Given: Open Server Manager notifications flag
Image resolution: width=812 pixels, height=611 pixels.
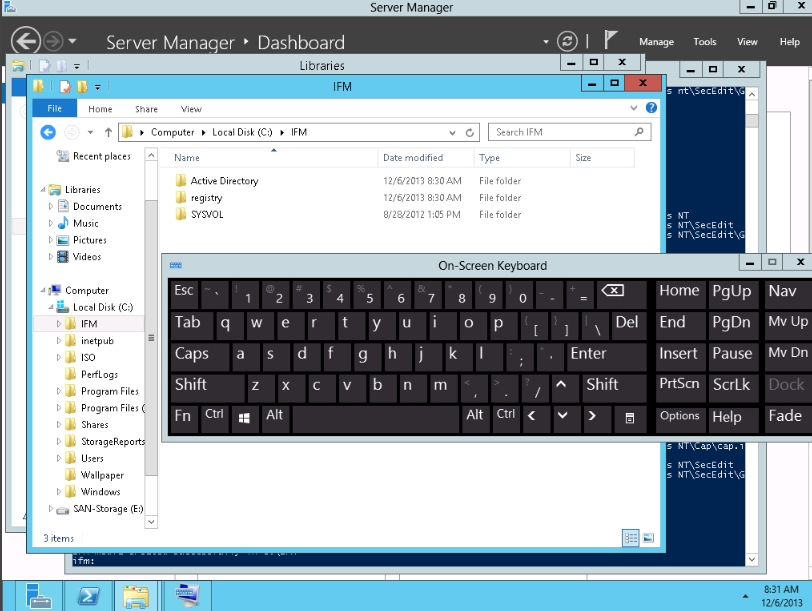Looking at the screenshot, I should pos(610,41).
